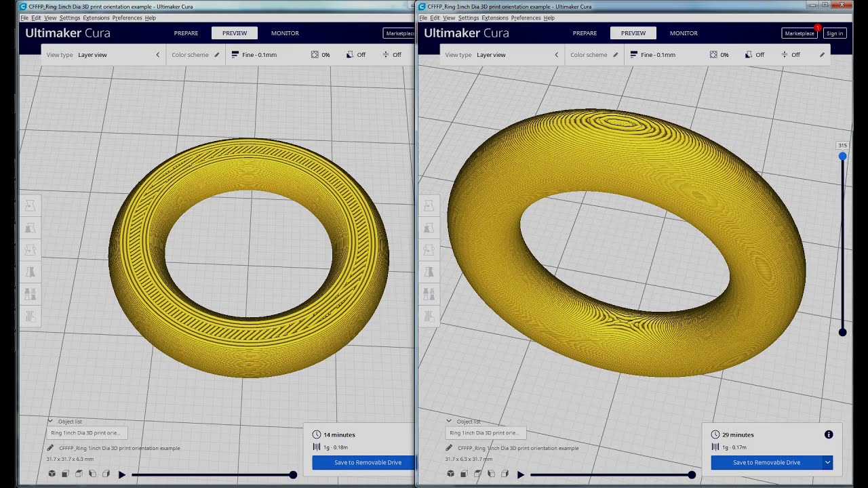Click pencil edit icon in right settings bar
Image resolution: width=868 pixels, height=488 pixels.
pos(822,55)
